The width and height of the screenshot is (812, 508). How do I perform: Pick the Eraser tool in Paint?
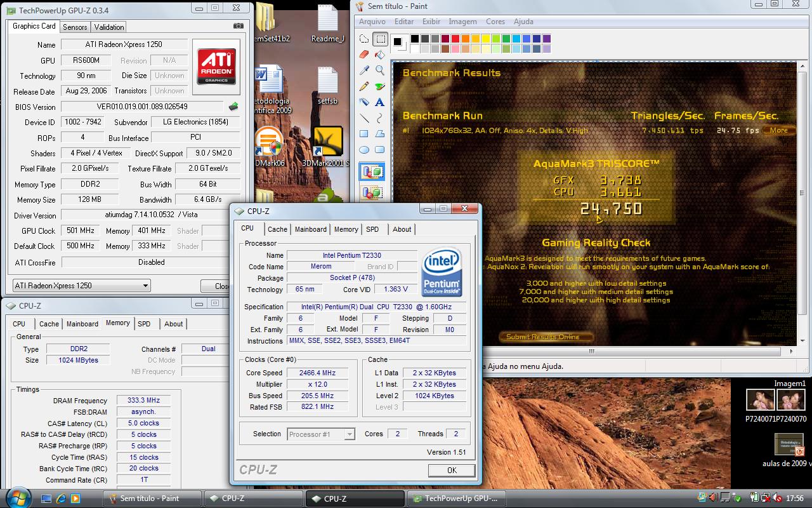click(x=364, y=55)
